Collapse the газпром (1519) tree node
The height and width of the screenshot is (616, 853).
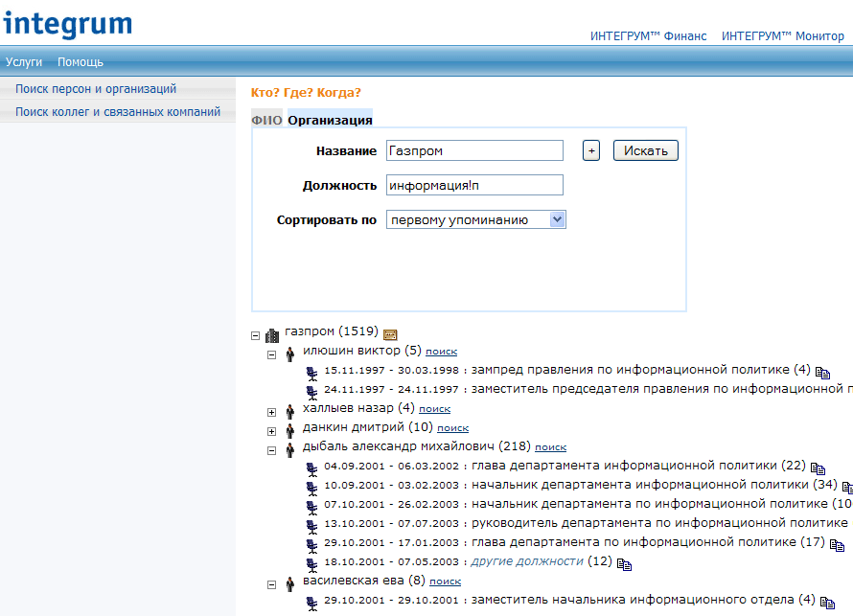coord(255,335)
